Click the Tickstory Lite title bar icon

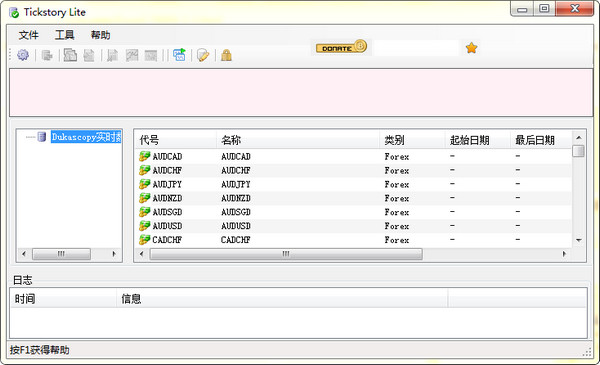[x=14, y=13]
